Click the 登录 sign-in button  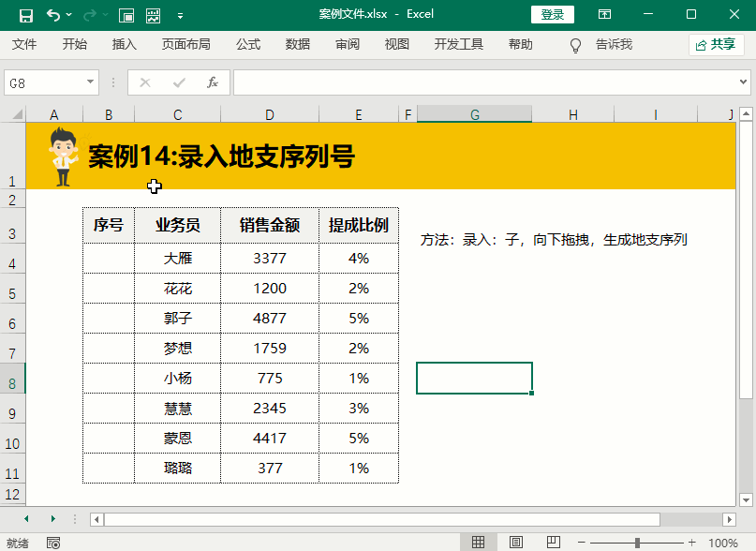pos(553,15)
